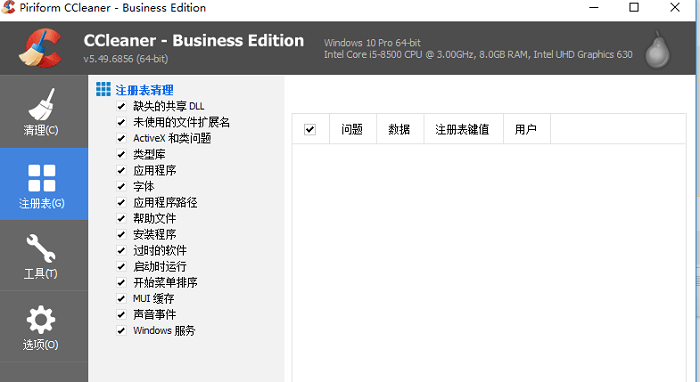Select the 注册表(G) registry tab

[44, 184]
